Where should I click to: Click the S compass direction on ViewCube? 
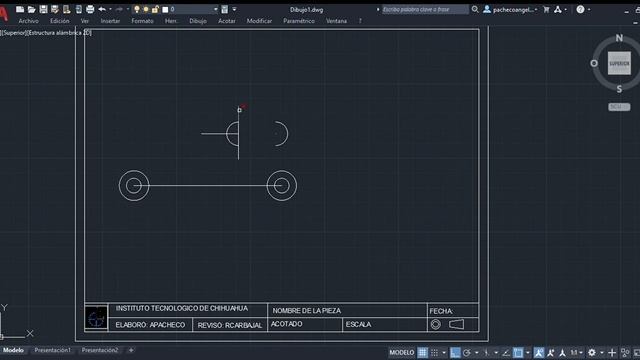619,89
